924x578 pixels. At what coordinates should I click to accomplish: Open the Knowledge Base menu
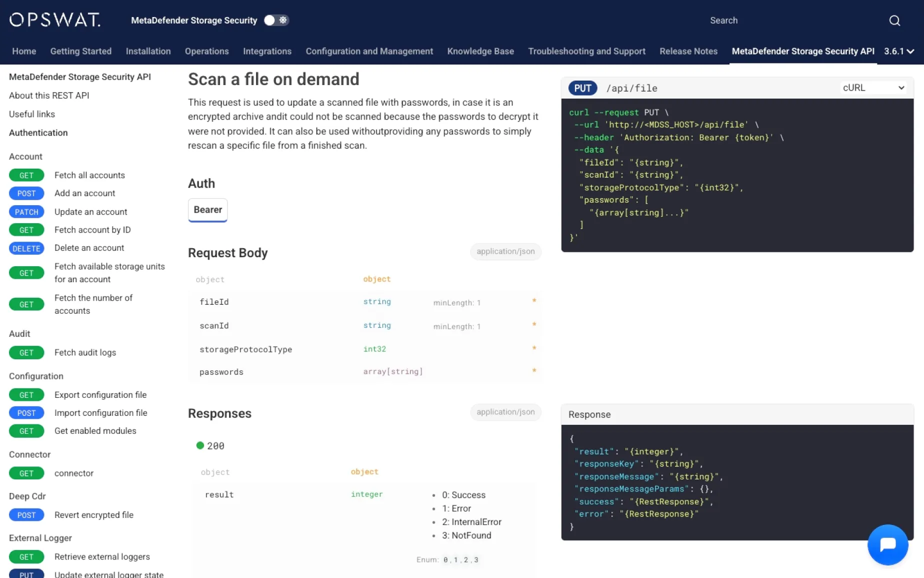pyautogui.click(x=480, y=51)
